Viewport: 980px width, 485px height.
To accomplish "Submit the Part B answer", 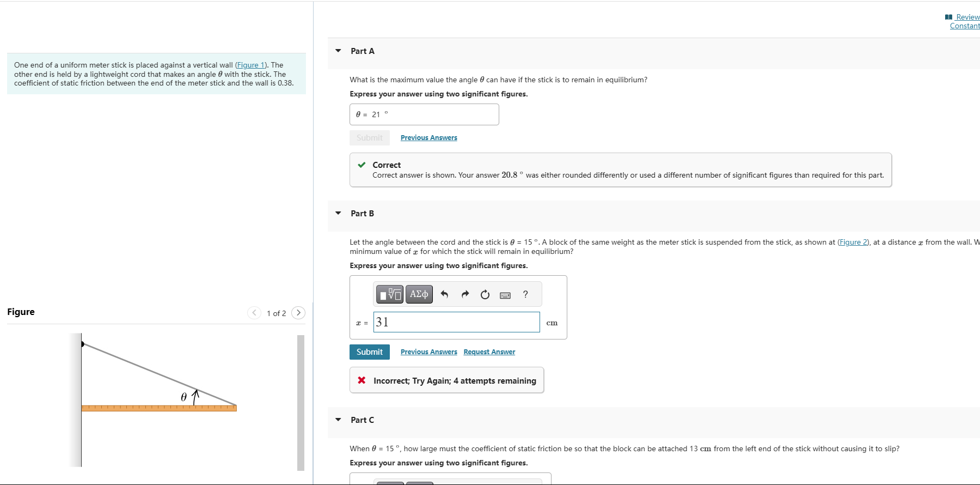I will pyautogui.click(x=370, y=352).
